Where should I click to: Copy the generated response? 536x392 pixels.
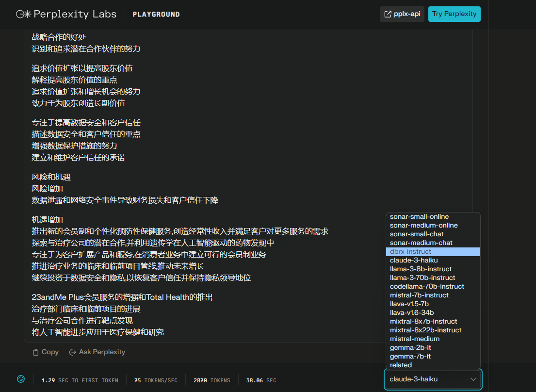click(45, 352)
